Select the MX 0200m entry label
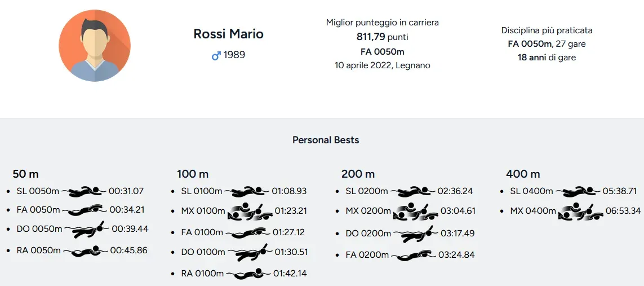 pyautogui.click(x=368, y=211)
